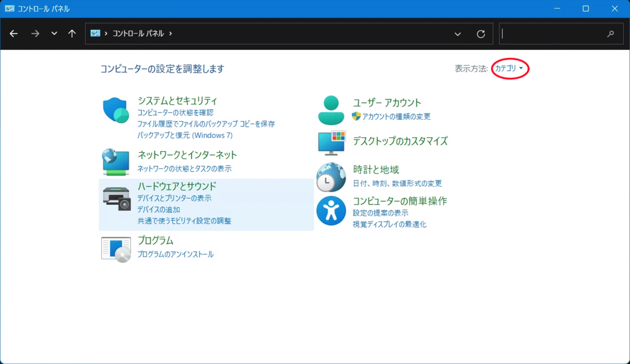The width and height of the screenshot is (630, 364).
Task: Open デバイスの追加 link
Action: point(159,210)
